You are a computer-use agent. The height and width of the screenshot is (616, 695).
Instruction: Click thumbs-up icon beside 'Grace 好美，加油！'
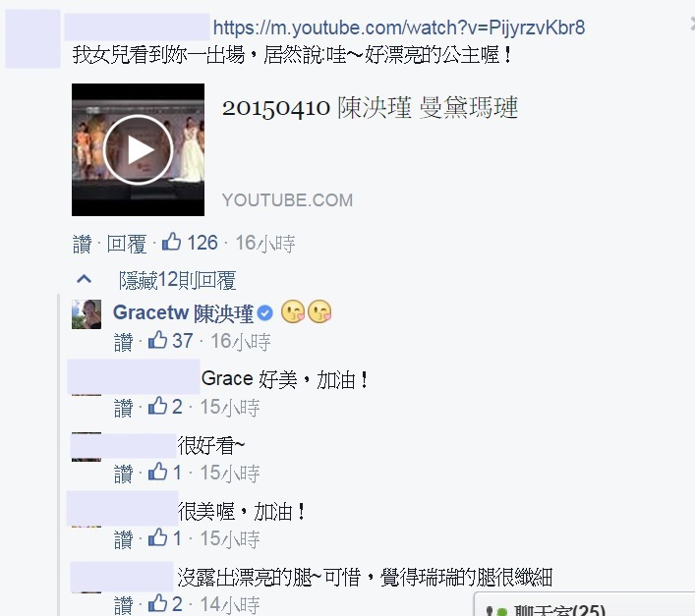(158, 406)
